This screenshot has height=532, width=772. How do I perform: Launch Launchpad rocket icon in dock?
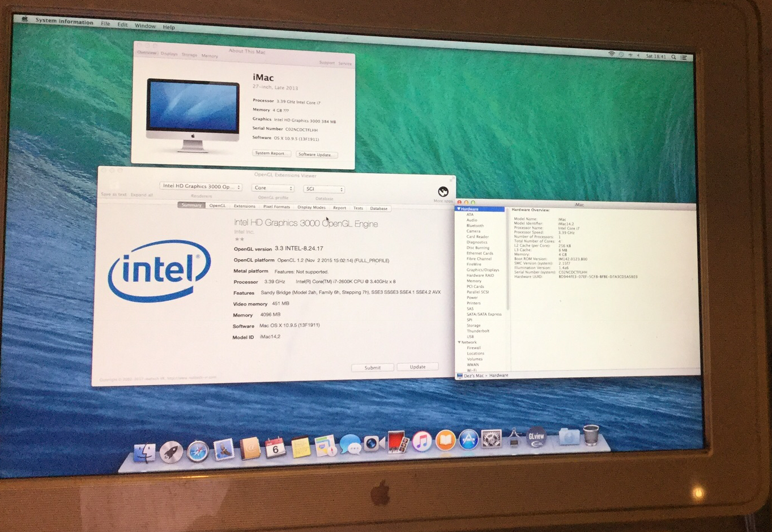[x=171, y=452]
